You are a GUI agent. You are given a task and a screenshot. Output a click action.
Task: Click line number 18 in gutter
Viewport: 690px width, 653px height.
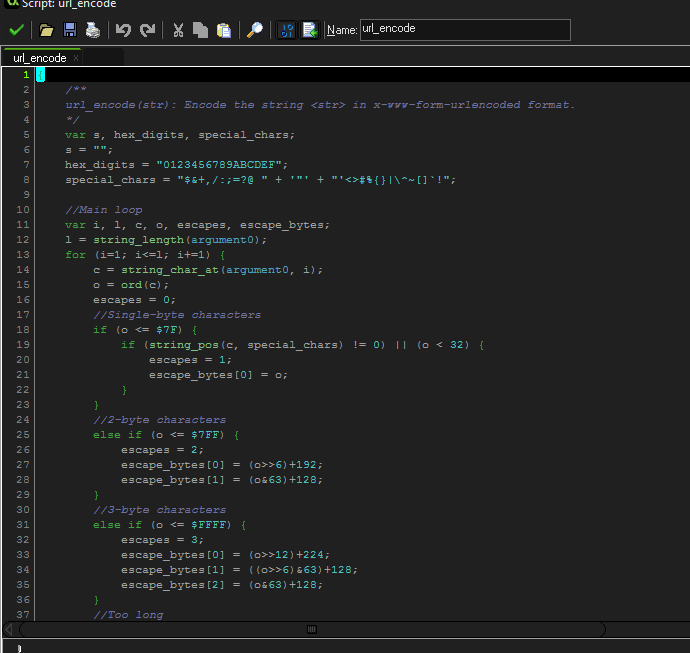click(x=22, y=330)
